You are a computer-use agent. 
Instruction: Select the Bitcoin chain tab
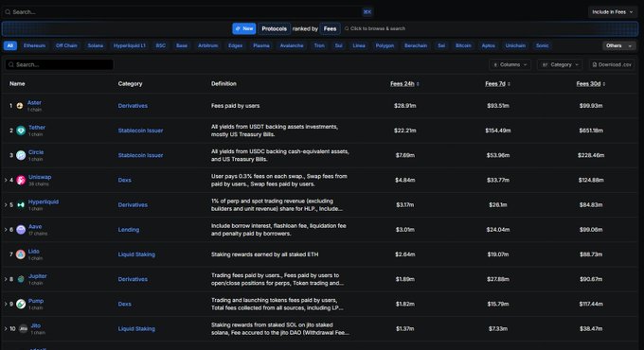[463, 45]
